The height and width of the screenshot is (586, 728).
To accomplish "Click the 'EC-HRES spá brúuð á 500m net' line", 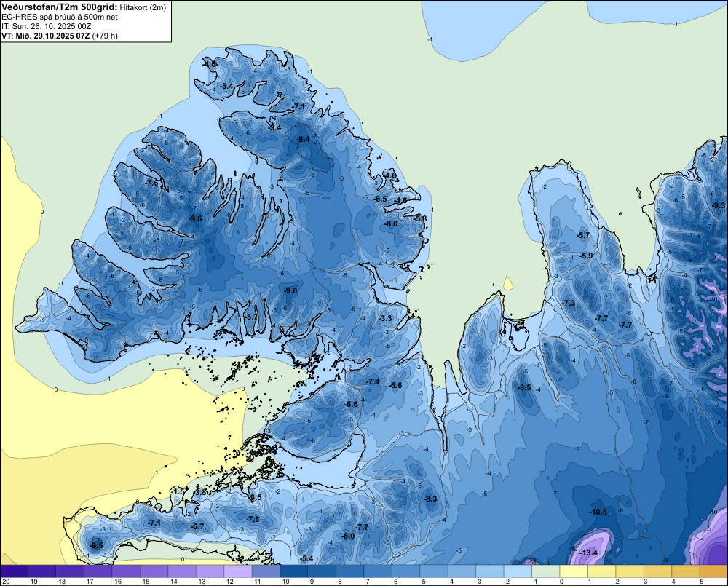I will click(60, 17).
